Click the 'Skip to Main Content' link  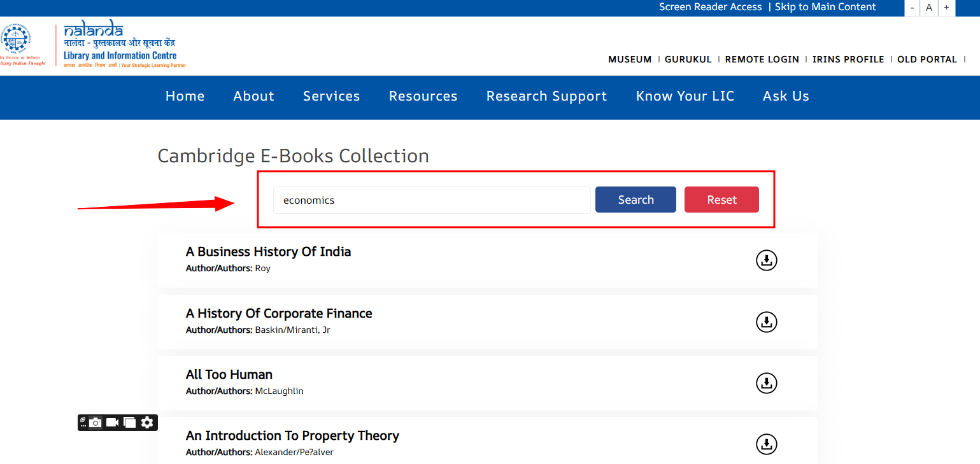click(x=825, y=7)
